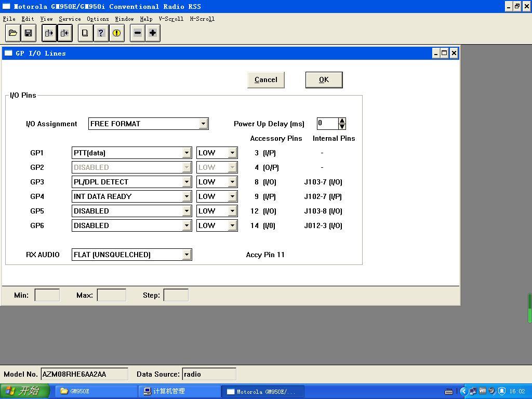Write to radio toolbar icon

pos(64,33)
